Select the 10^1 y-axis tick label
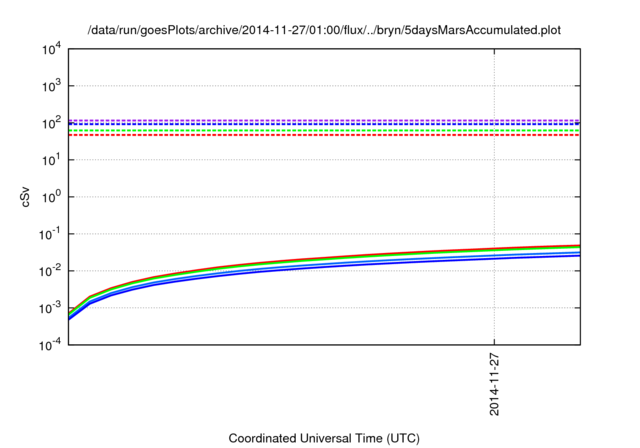The width and height of the screenshot is (640, 448). pyautogui.click(x=51, y=160)
